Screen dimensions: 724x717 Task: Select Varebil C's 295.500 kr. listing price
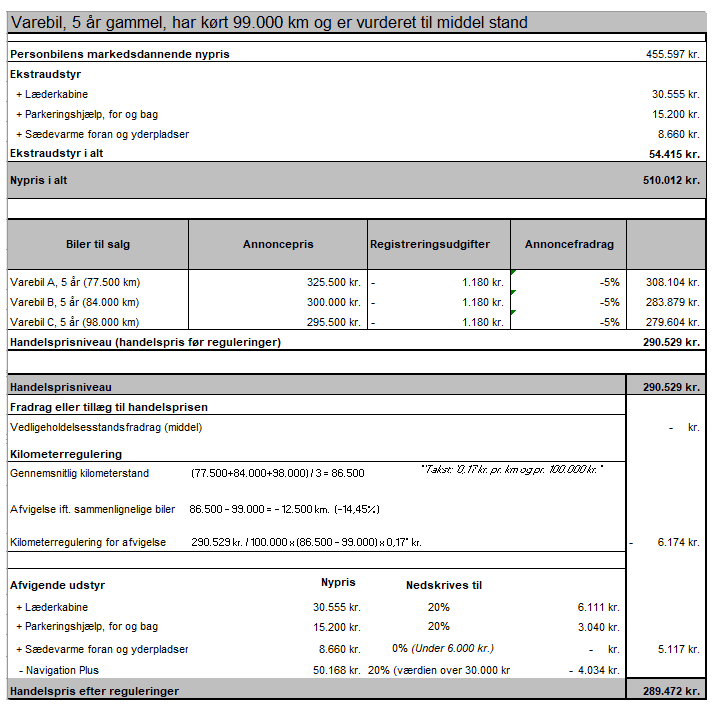tap(333, 322)
